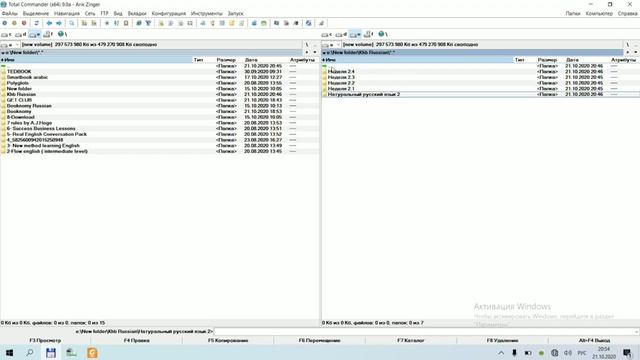Open the Инструменты menu
The width and height of the screenshot is (640, 360).
click(x=207, y=13)
